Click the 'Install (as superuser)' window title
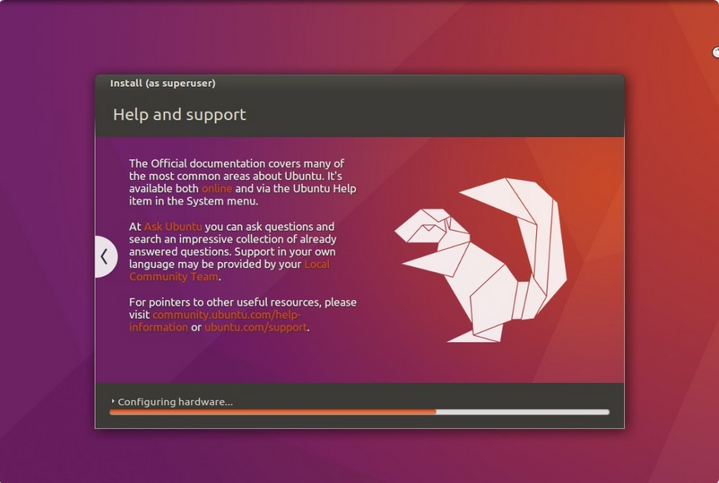The height and width of the screenshot is (483, 719). [x=163, y=83]
